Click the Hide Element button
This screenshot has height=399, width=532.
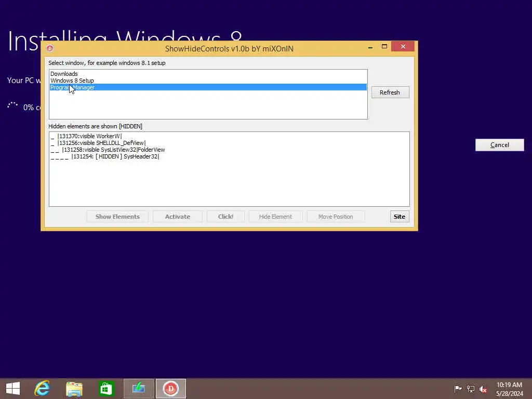point(275,217)
